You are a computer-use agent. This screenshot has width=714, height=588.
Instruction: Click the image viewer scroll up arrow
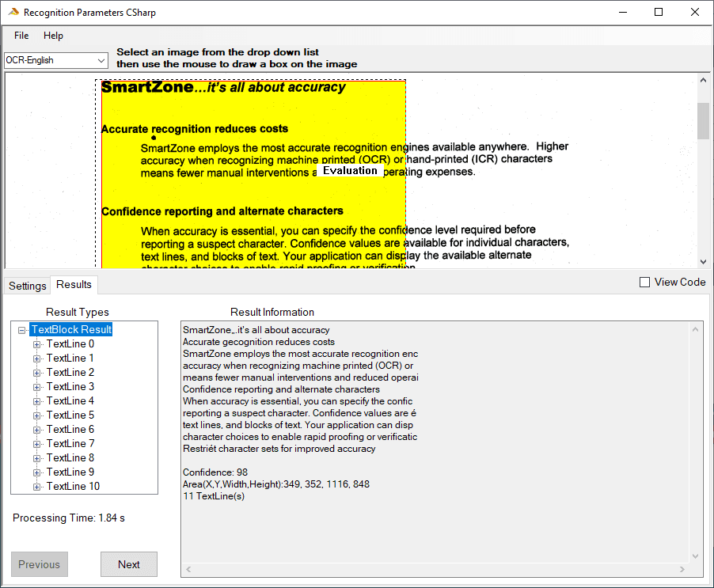pyautogui.click(x=704, y=80)
